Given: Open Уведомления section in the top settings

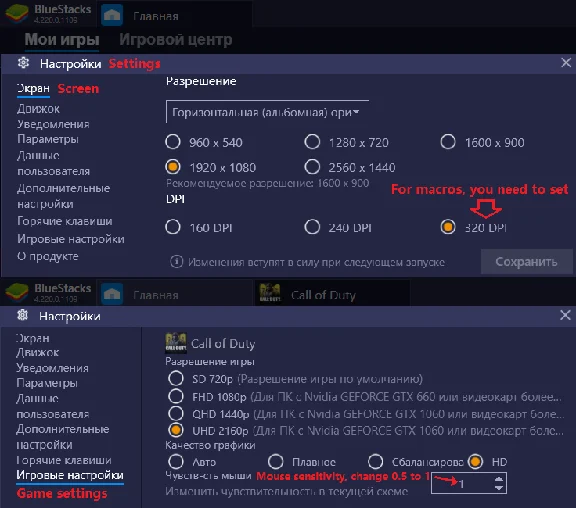Looking at the screenshot, I should click(53, 124).
